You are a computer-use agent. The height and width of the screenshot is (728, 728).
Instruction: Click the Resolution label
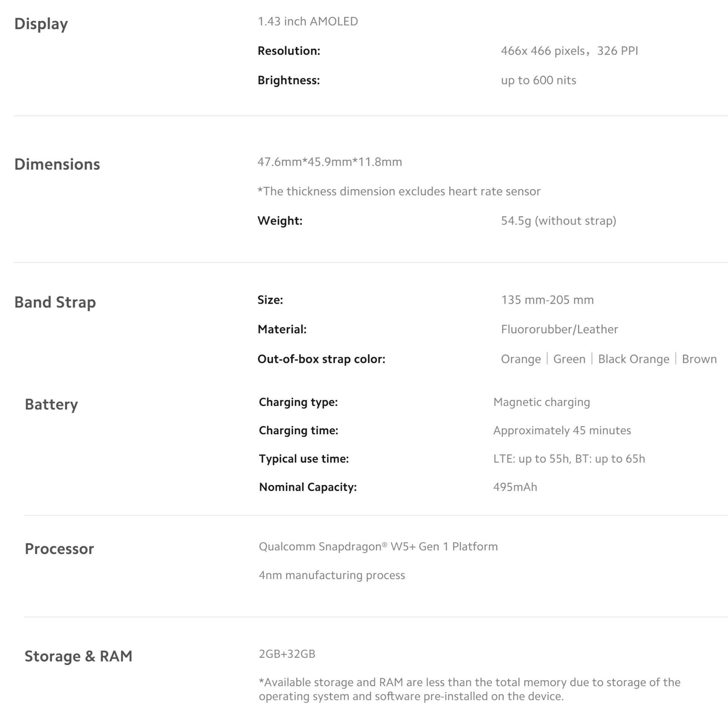289,51
